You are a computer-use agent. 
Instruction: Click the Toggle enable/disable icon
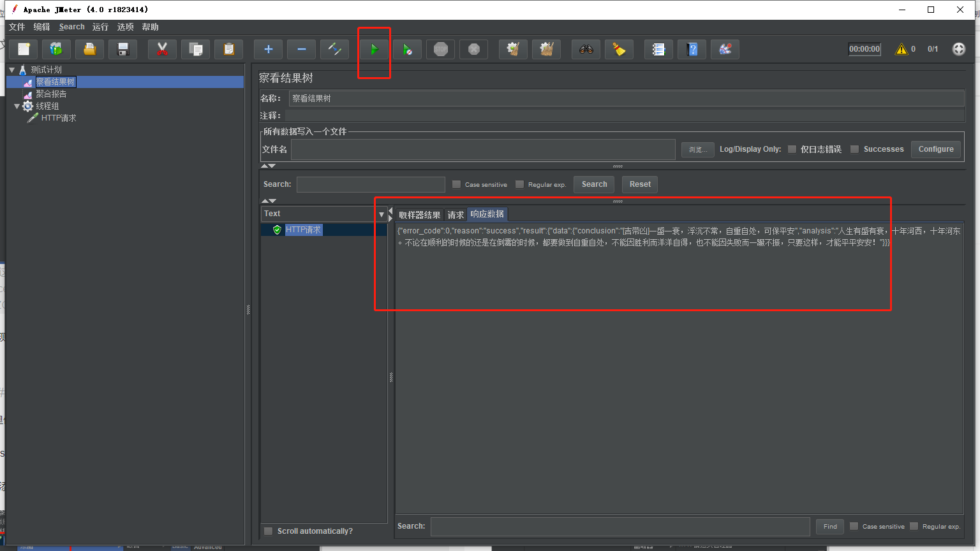point(335,49)
